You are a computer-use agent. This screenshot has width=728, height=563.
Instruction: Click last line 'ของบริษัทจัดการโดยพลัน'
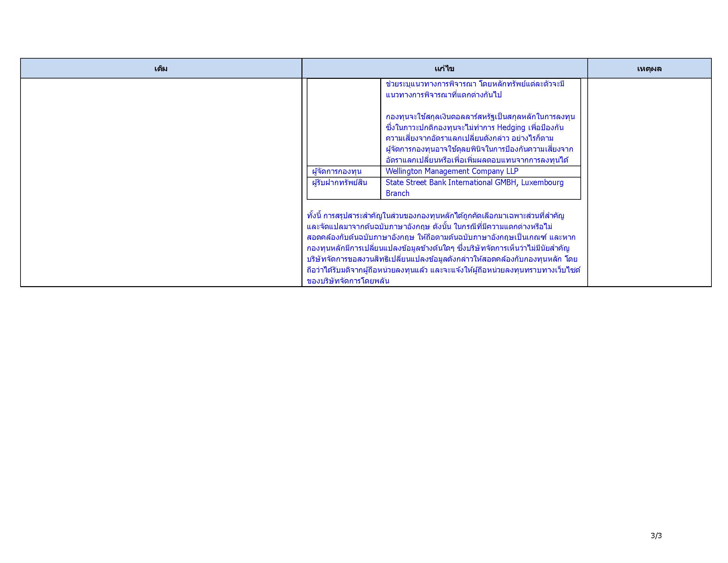[x=348, y=281]
